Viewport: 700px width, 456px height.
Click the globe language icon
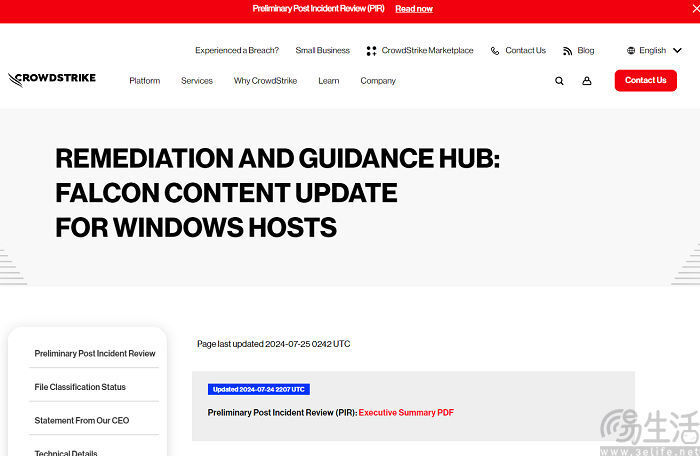pyautogui.click(x=631, y=50)
